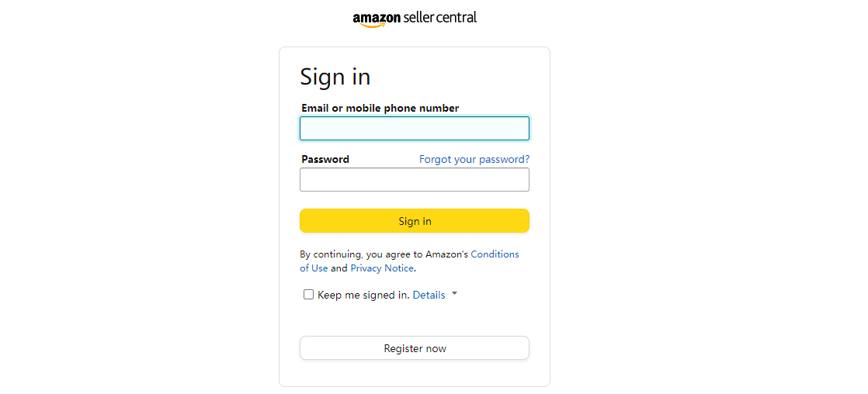Open the Conditions of Use link
The image size is (868, 394).
[495, 254]
